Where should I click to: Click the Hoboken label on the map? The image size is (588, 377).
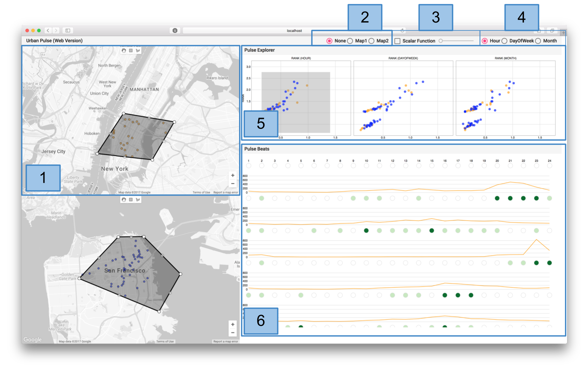92,133
